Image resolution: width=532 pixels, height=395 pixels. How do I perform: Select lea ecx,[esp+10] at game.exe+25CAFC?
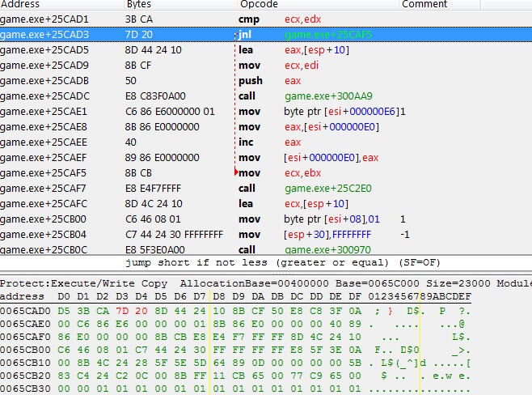click(266, 203)
